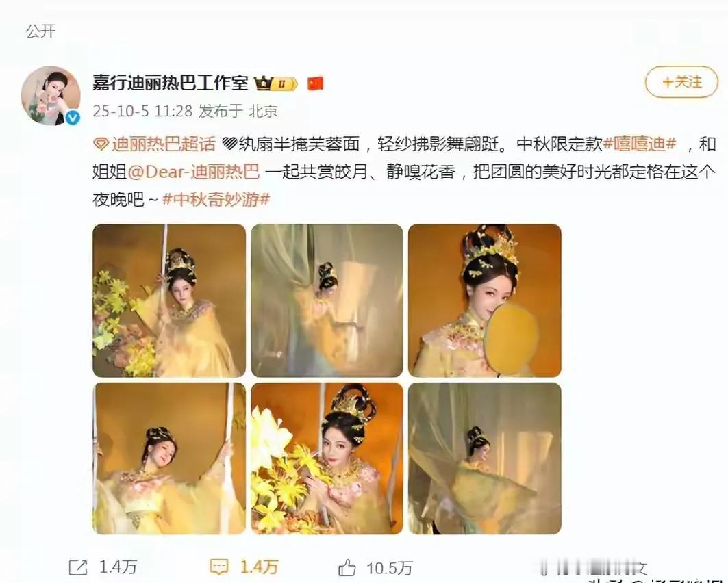Screen dimensions: 728x583
Task: Open the 迪丽热巴超话 super topic link
Action: pos(164,144)
